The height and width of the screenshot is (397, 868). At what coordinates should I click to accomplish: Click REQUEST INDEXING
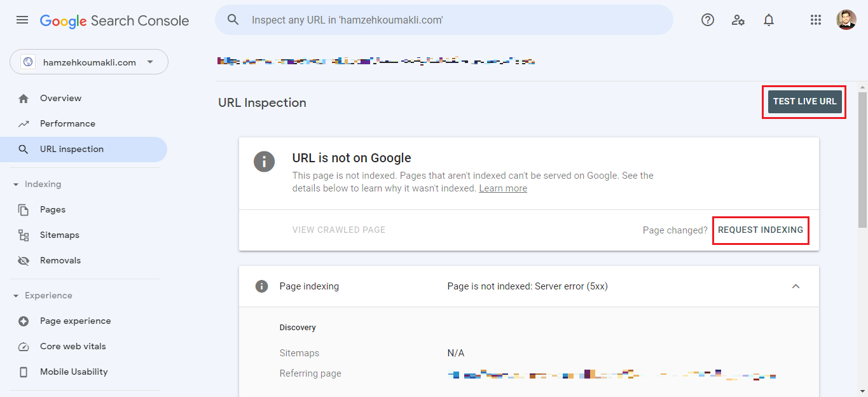(x=760, y=230)
